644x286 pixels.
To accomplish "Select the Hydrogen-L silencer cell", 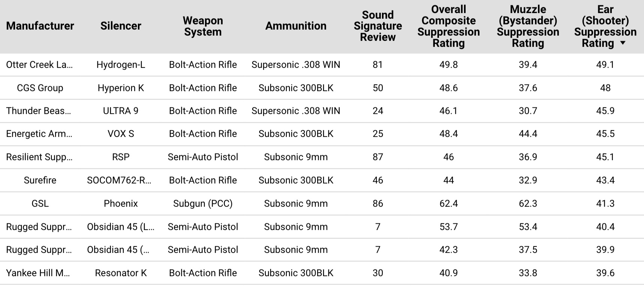I will tap(121, 65).
